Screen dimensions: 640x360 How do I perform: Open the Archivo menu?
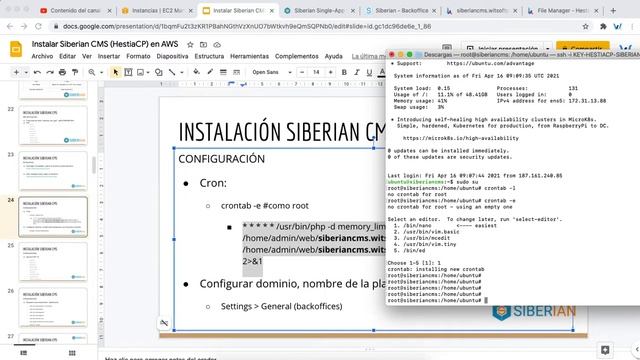(42, 56)
